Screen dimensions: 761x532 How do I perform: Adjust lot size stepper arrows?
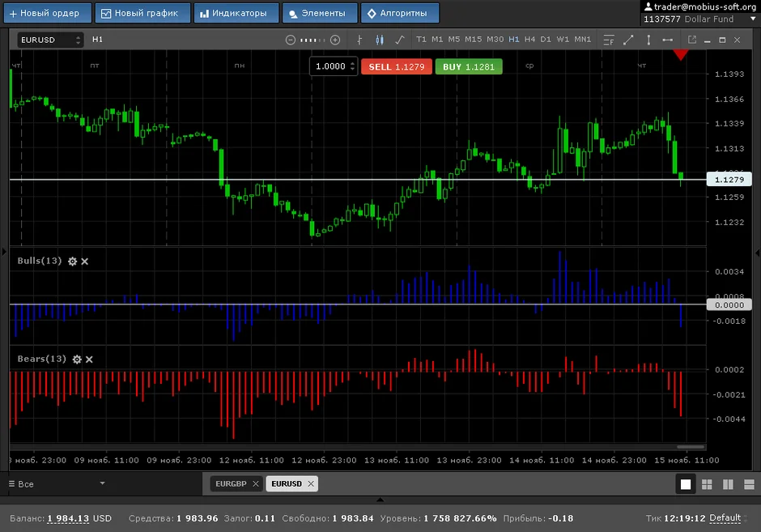tap(352, 66)
